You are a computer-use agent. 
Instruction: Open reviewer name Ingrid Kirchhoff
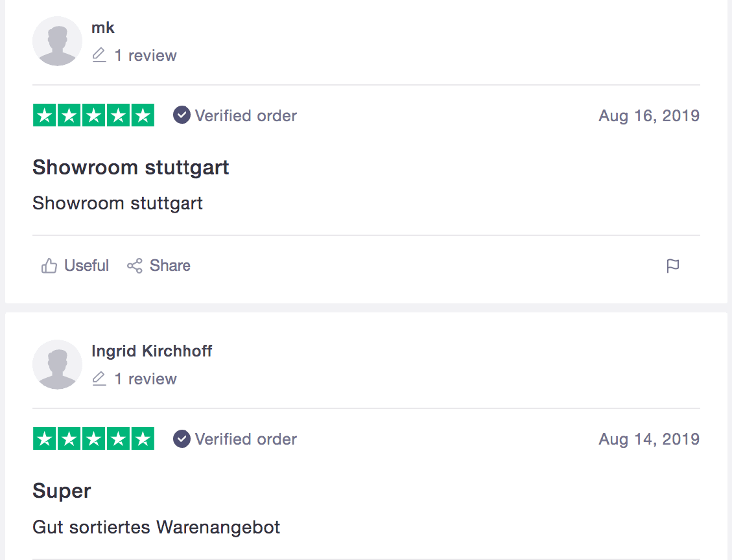coord(152,351)
